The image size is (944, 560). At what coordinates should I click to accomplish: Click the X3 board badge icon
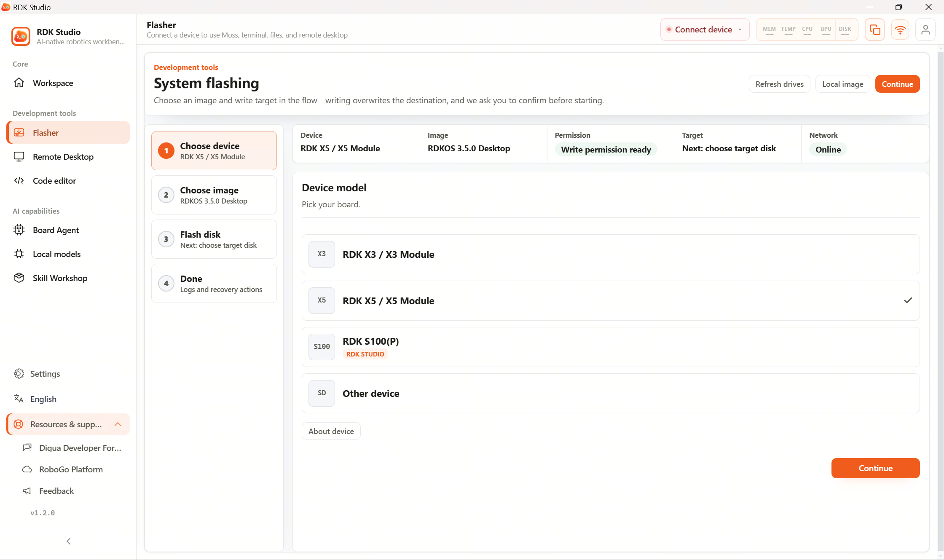coord(322,254)
